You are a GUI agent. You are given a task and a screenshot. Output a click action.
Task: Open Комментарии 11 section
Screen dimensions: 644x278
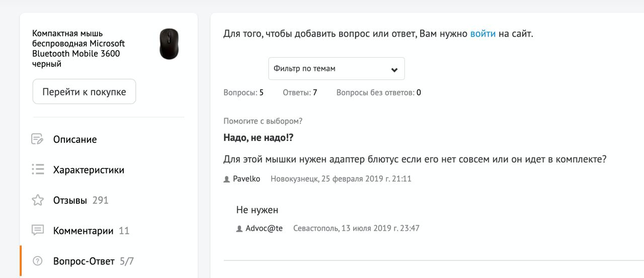(92, 231)
